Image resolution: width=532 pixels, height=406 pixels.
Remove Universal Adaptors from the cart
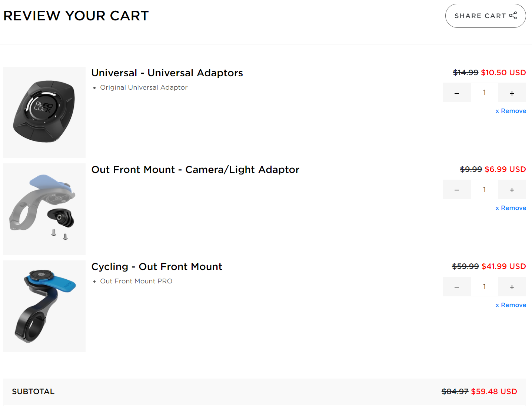(x=511, y=111)
